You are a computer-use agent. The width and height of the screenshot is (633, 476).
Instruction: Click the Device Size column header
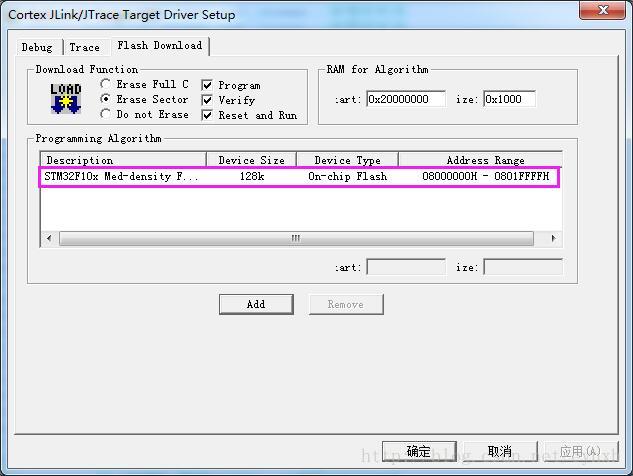pos(252,160)
